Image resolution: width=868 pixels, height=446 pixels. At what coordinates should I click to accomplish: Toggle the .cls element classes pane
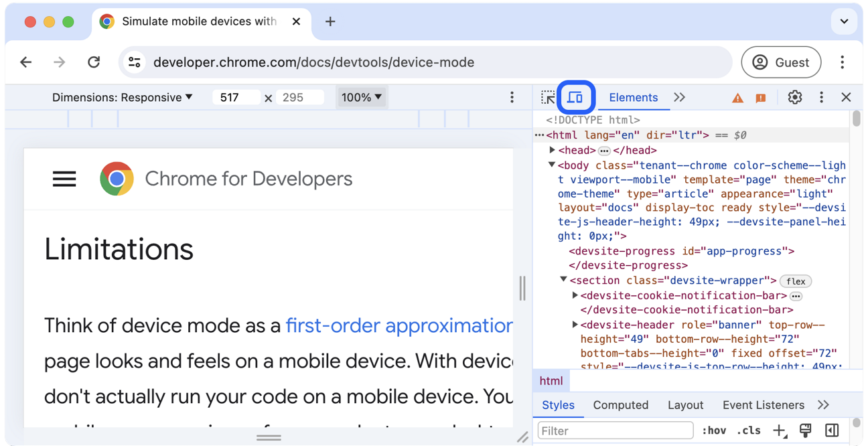click(x=748, y=431)
